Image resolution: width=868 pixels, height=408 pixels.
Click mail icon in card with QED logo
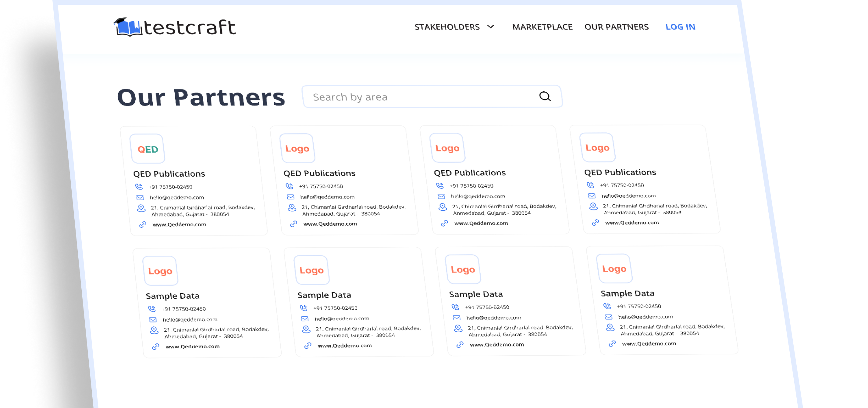(140, 197)
